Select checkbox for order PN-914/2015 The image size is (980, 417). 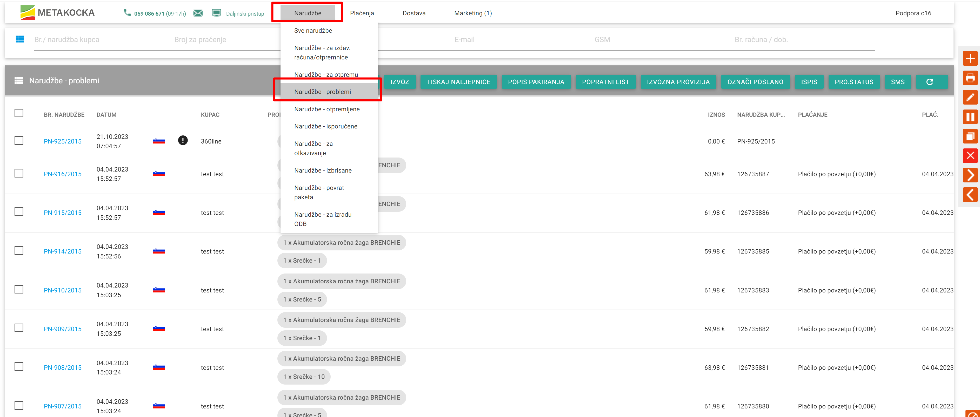tap(19, 250)
